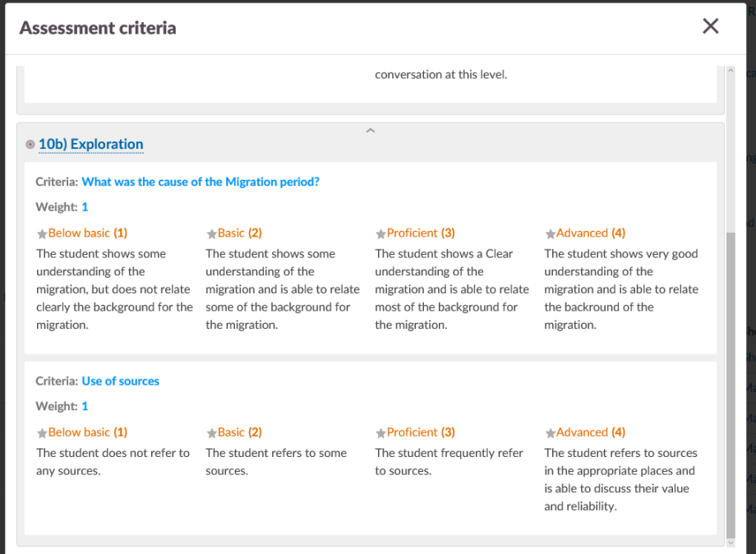Screen dimensions: 756x554
Task: Click the Migration period criteria title
Action: [201, 182]
